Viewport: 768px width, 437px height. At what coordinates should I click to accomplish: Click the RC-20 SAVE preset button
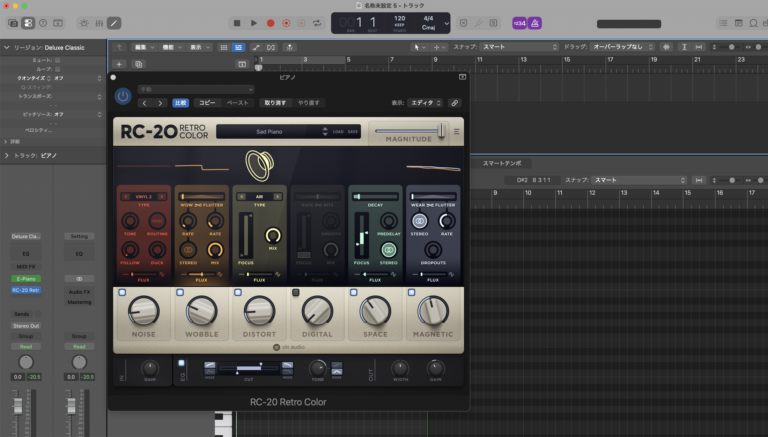click(x=353, y=132)
